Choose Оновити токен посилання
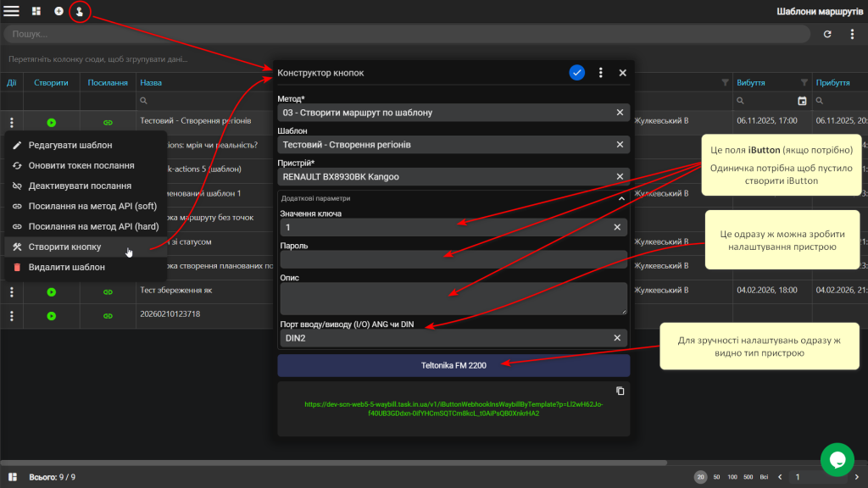 (x=86, y=165)
